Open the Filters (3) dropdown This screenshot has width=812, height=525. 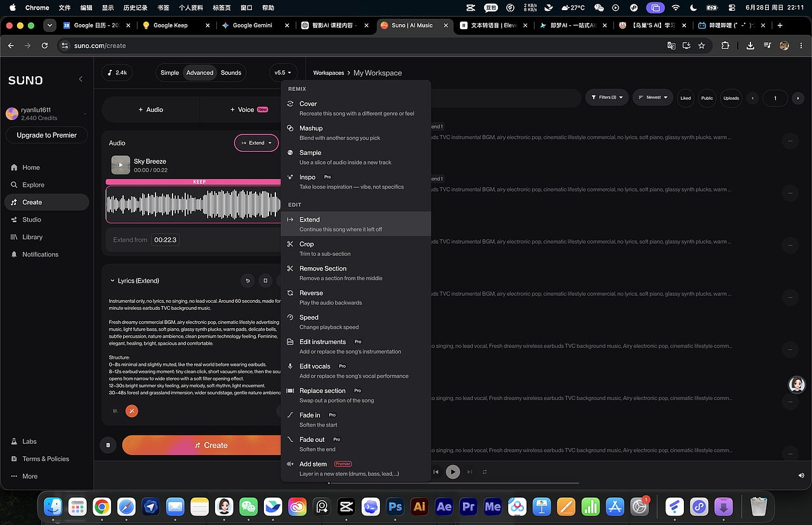click(606, 98)
